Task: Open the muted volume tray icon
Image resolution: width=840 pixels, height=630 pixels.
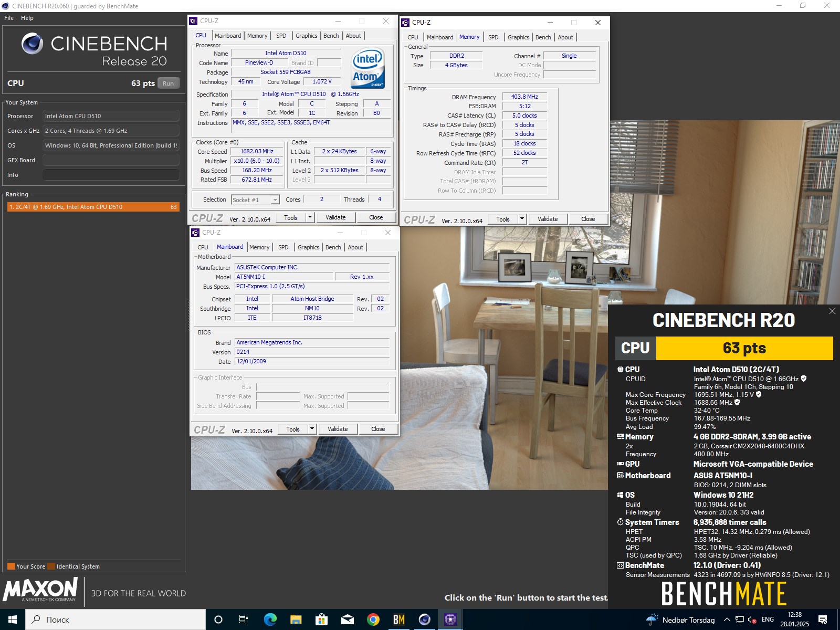Action: click(752, 619)
